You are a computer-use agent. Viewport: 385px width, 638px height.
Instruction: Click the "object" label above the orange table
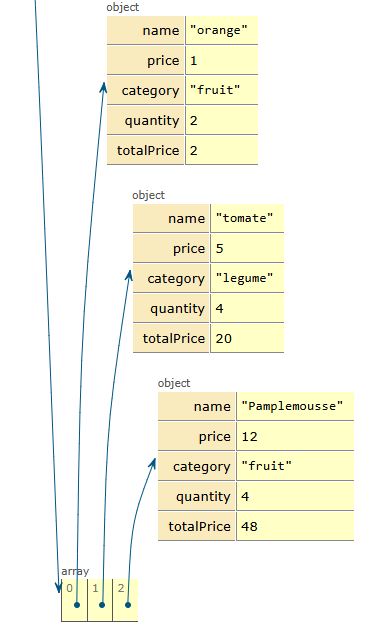[123, 7]
